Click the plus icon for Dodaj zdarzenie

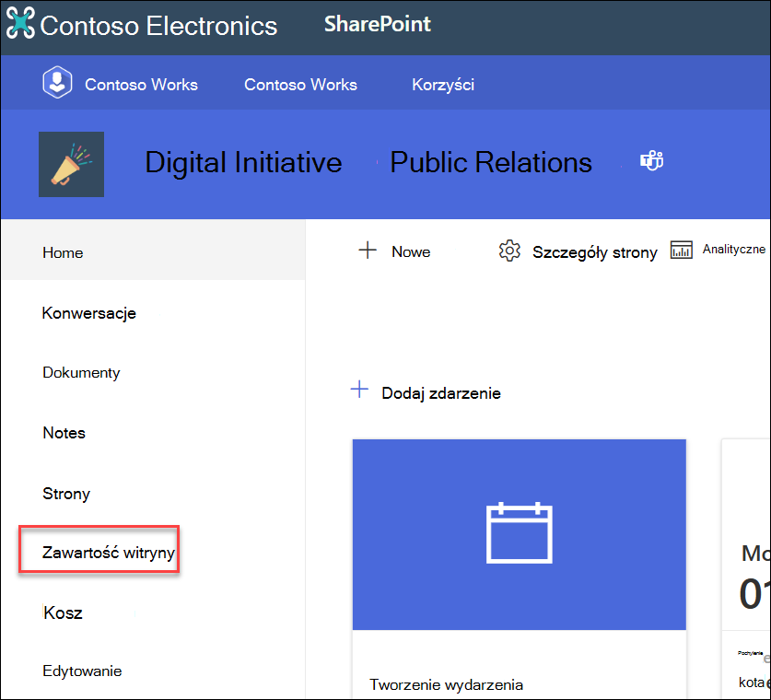point(359,390)
